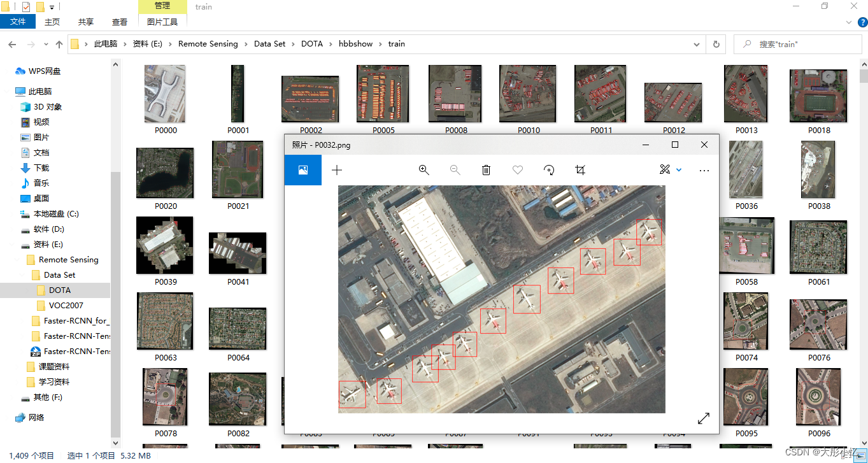Click Data Set in the address breadcrumb

[270, 44]
